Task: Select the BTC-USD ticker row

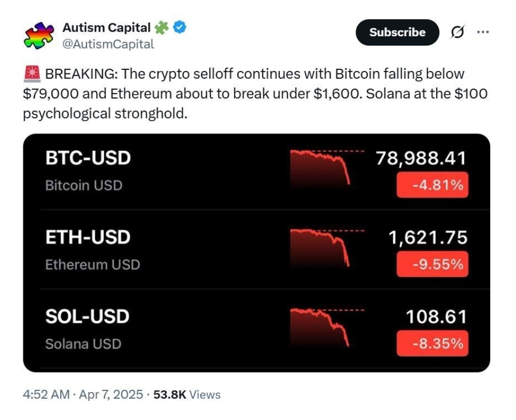Action: point(256,171)
